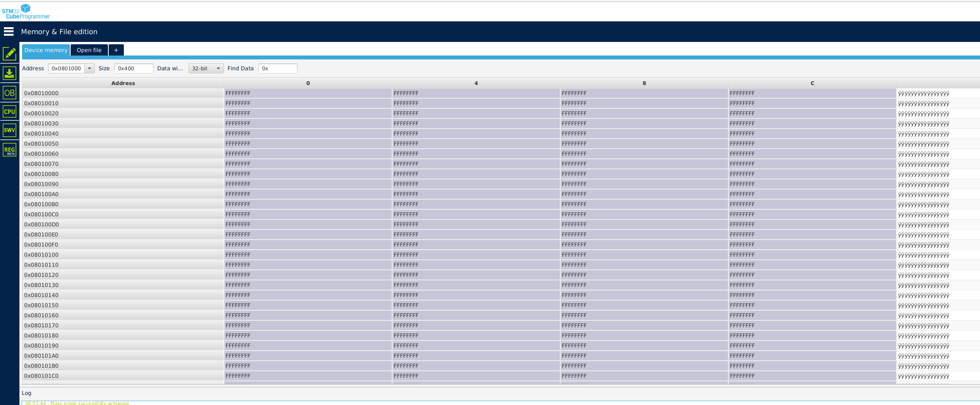Click column 8 cell of row 0x080101A0
The image size is (980, 405).
coord(644,356)
